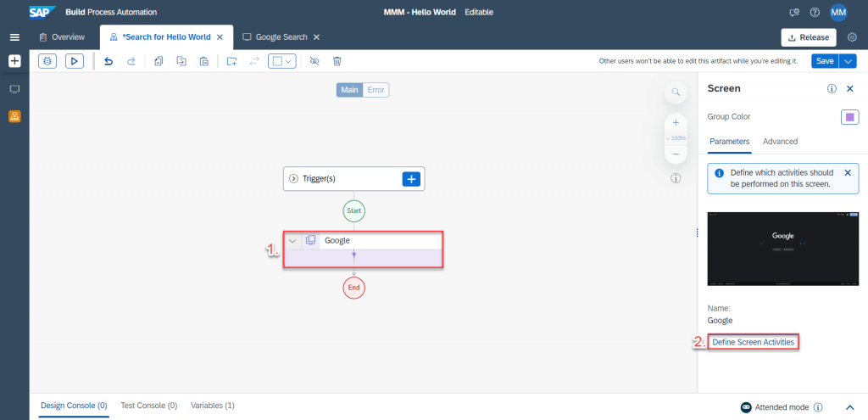
Task: Open the Screen info icon
Action: pyautogui.click(x=832, y=88)
